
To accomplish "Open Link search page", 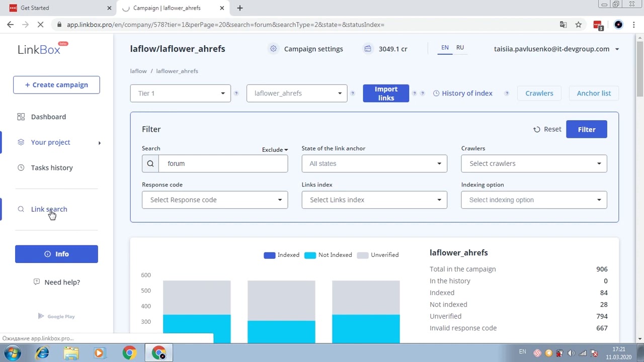I will pos(49,209).
